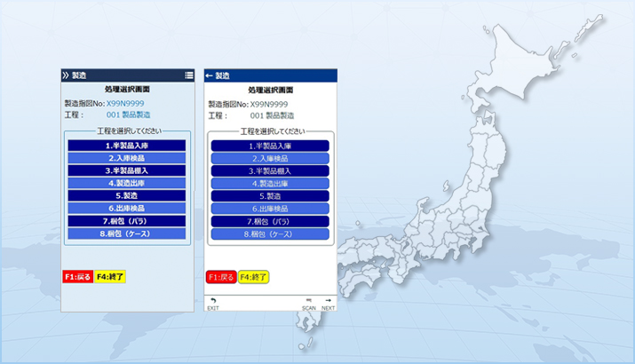Choose 8.梱包（ケース） in the left panel
This screenshot has height=364, width=635.
[x=127, y=233]
